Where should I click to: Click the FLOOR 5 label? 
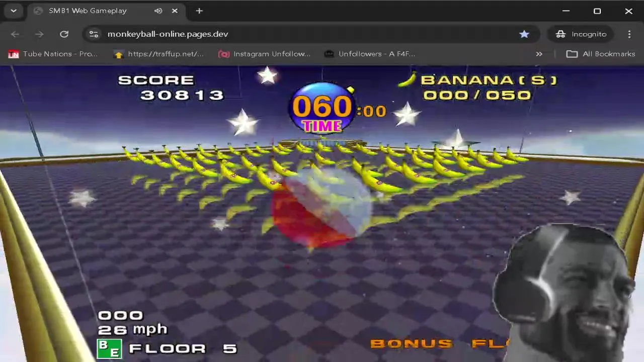coord(183,348)
